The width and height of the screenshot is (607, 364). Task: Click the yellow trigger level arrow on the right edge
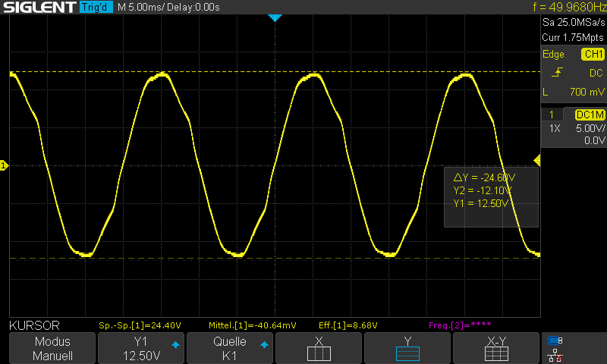click(x=537, y=160)
